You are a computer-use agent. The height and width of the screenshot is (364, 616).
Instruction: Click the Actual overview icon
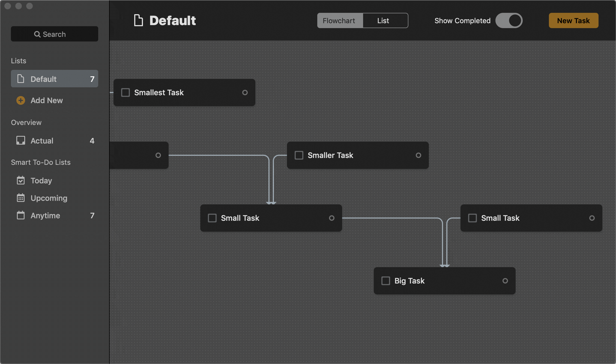coord(20,140)
